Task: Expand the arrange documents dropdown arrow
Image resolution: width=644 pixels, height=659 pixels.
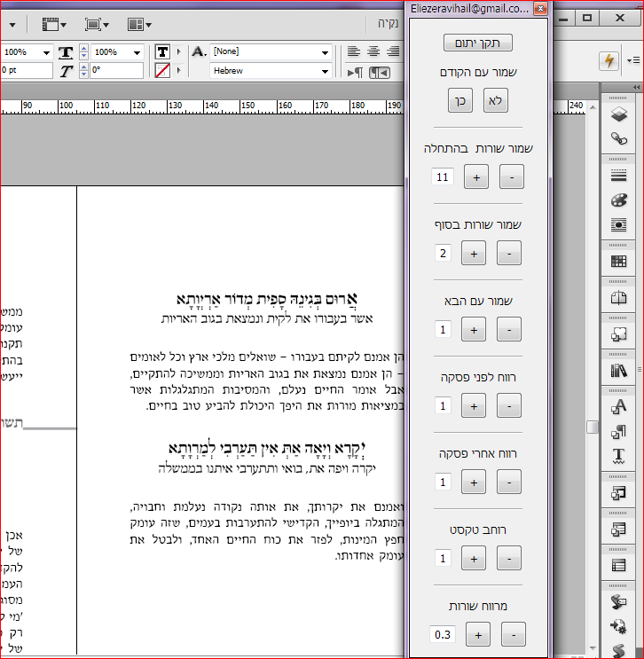Action: click(148, 25)
